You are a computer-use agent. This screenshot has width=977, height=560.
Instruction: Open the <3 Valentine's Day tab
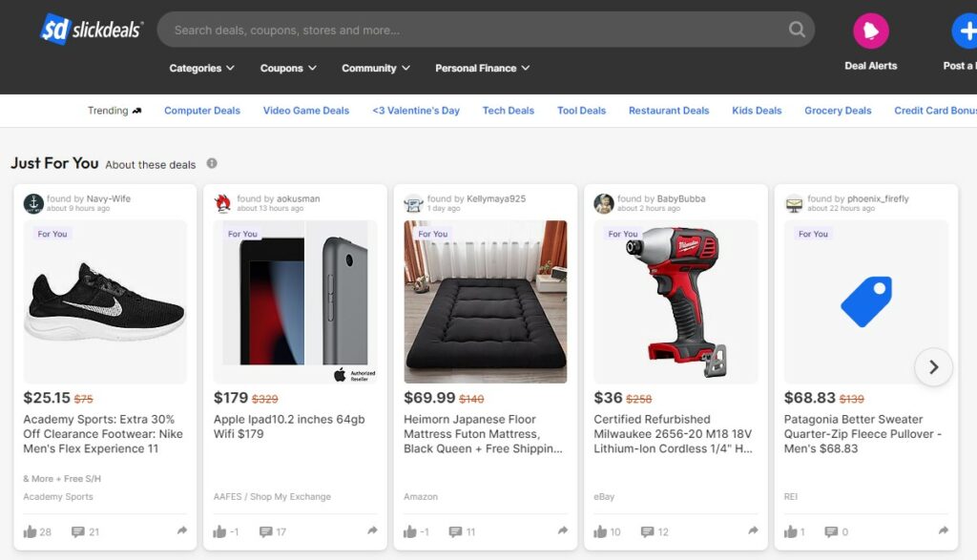coord(416,111)
